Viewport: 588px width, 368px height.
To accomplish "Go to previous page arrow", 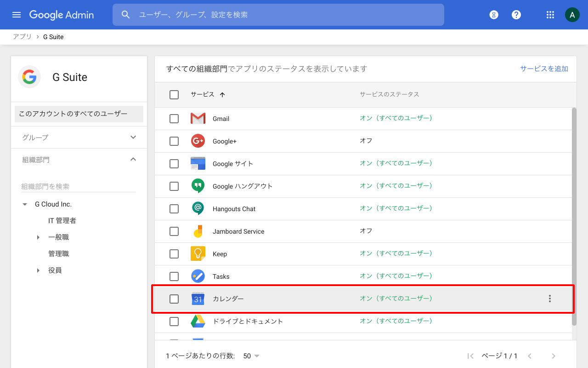I will click(530, 356).
